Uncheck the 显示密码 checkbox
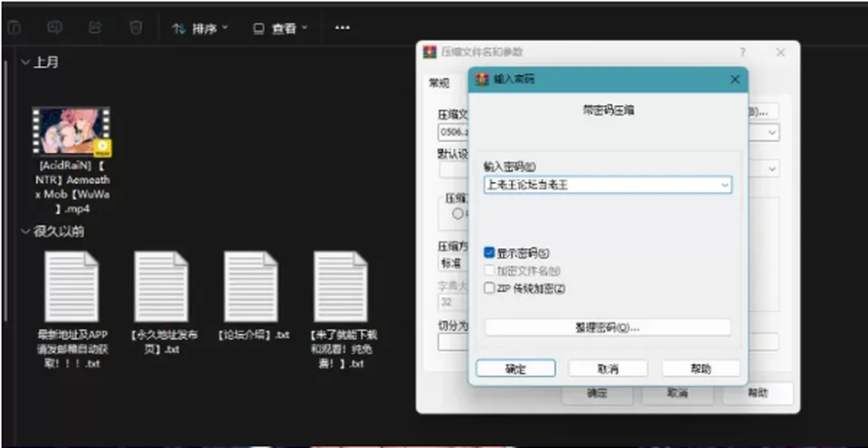Viewport: 868px width, 448px height. (489, 253)
